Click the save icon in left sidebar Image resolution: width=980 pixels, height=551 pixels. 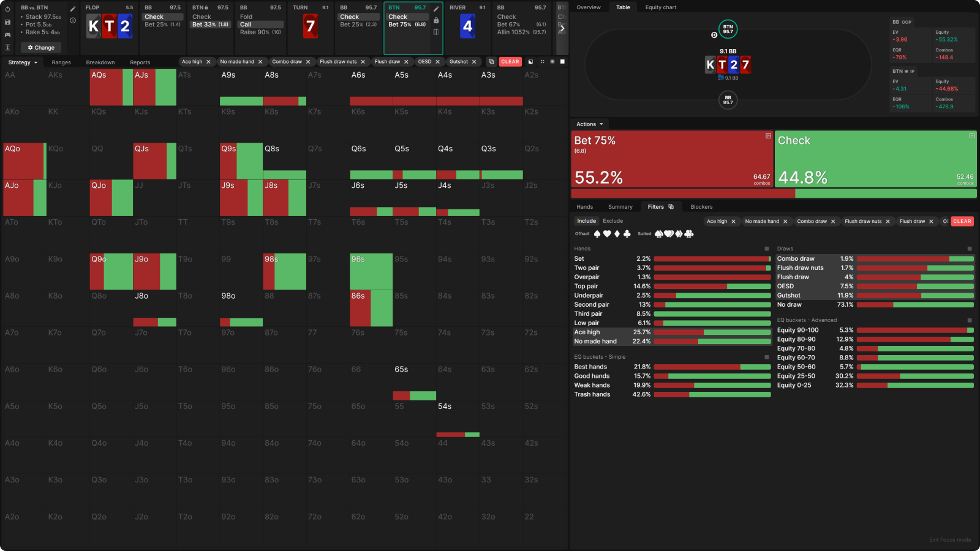point(7,22)
